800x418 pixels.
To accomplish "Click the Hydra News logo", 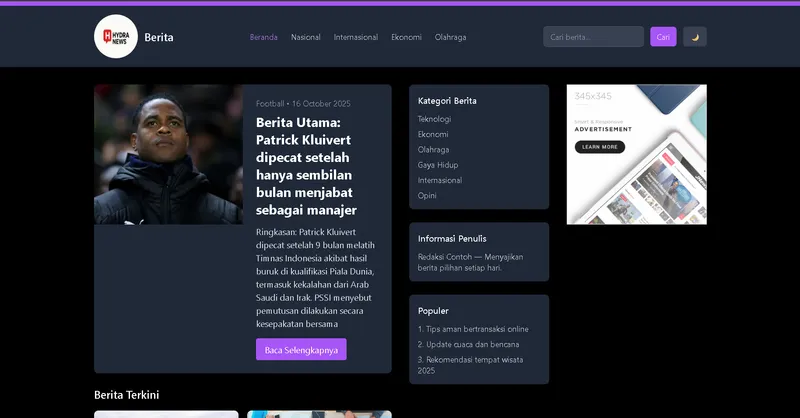I will 116,36.
